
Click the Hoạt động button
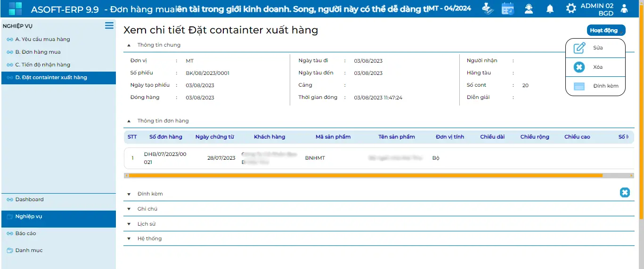[x=605, y=31]
